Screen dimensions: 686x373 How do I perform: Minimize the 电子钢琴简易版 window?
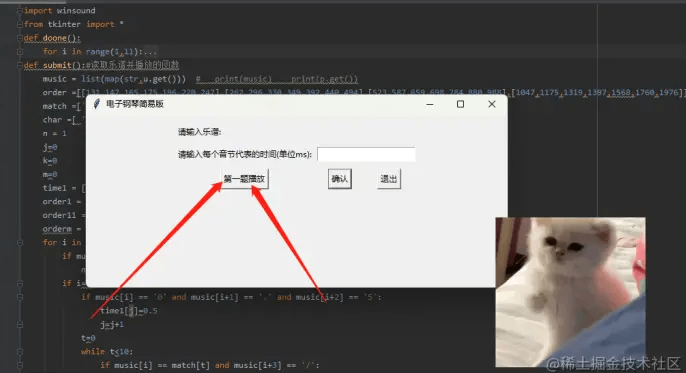pyautogui.click(x=430, y=104)
